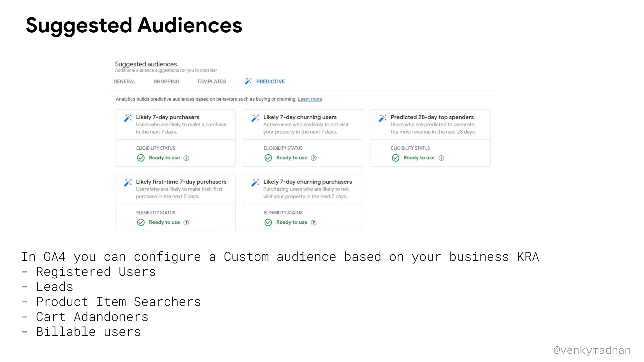Click Ready to use under Likely 7-day churning users
The width and height of the screenshot is (644, 362).
[x=292, y=158]
